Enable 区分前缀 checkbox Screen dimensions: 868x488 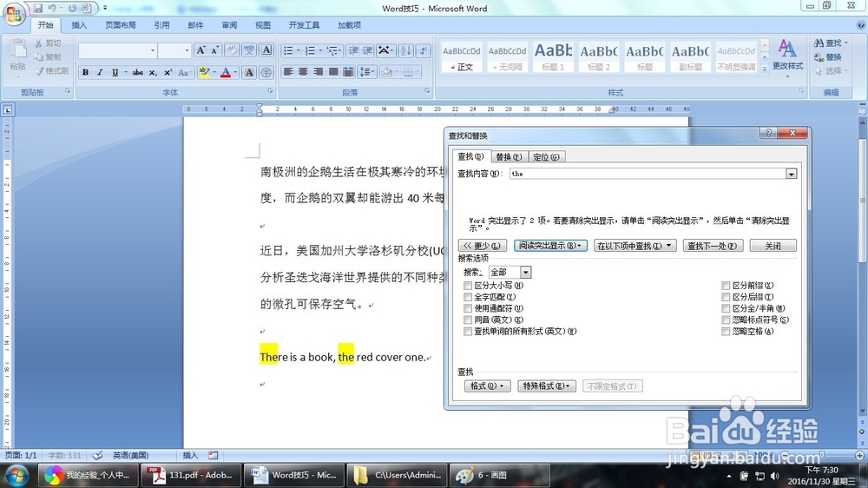tap(726, 286)
